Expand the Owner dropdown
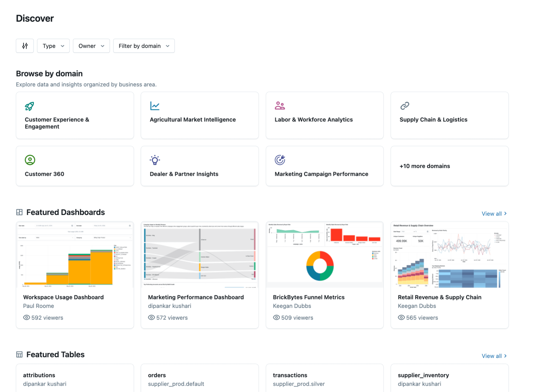 click(91, 46)
